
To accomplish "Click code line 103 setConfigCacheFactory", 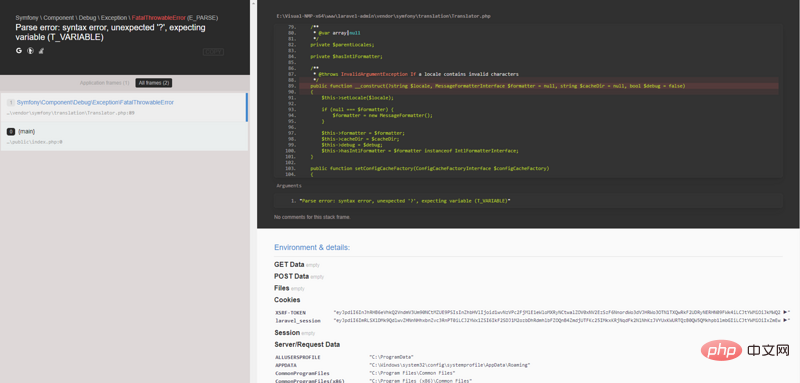I will pos(429,168).
